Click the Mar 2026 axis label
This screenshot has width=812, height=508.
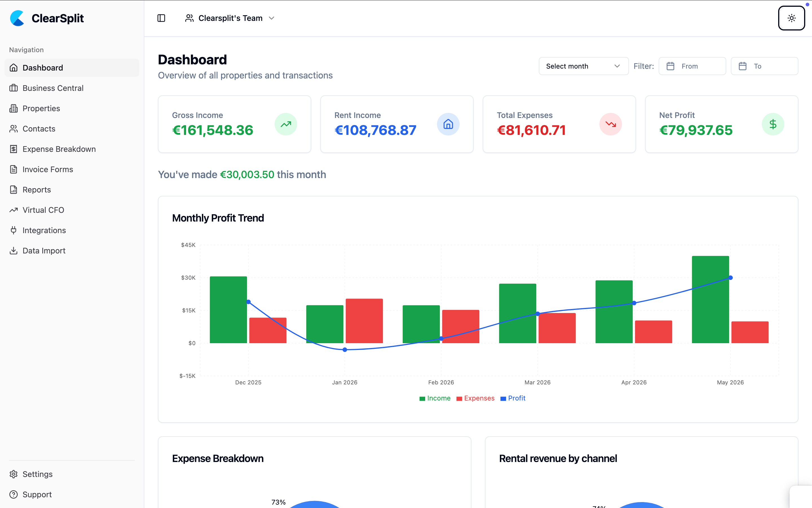click(538, 382)
